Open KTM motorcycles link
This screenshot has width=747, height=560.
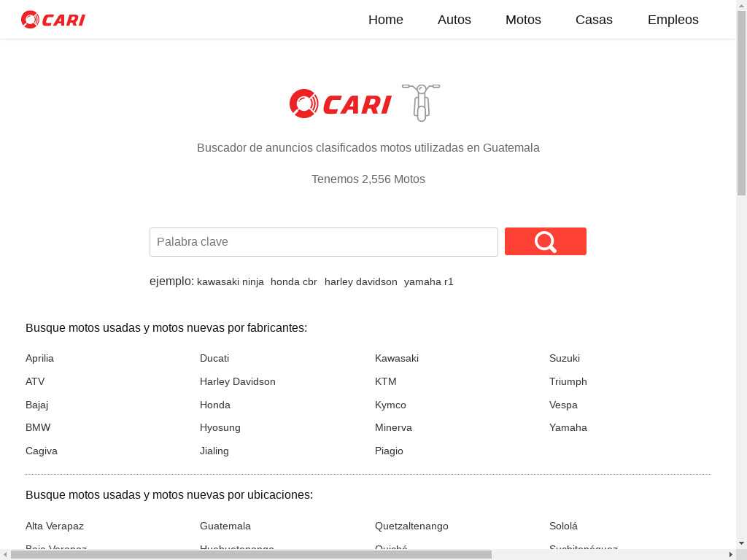pyautogui.click(x=385, y=381)
